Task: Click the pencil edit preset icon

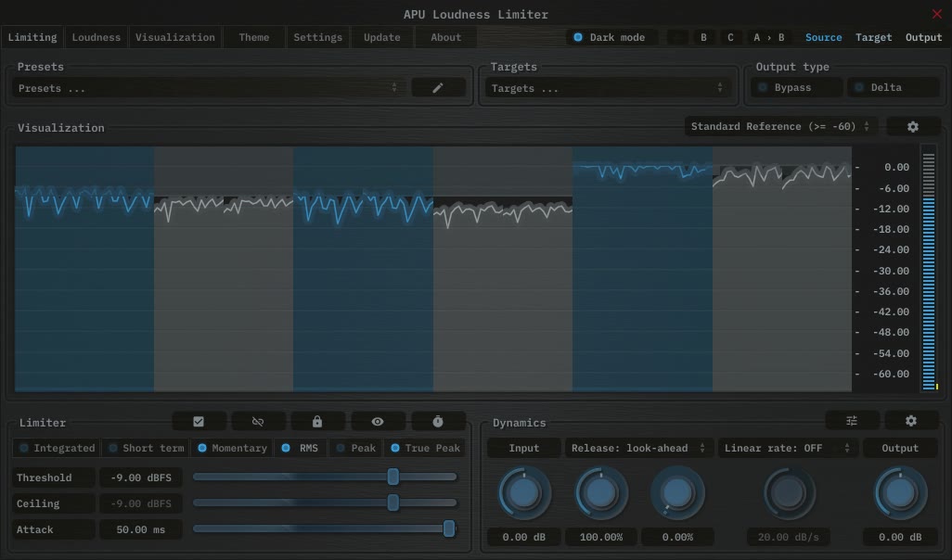Action: click(x=438, y=87)
